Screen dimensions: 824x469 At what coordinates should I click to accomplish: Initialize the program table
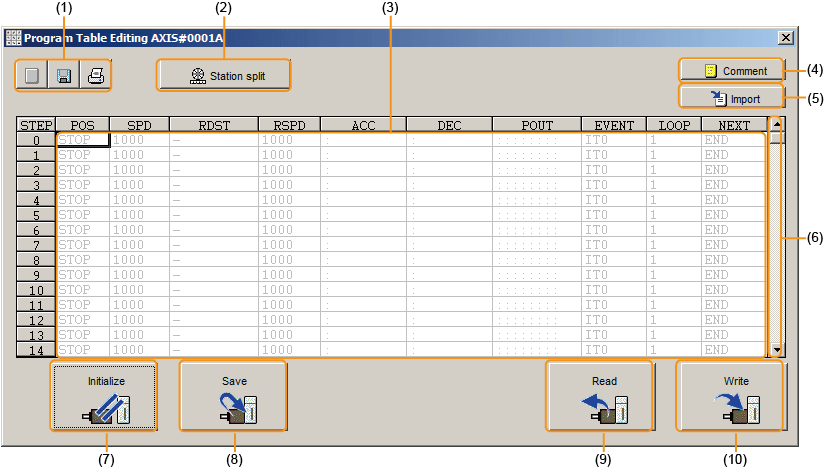105,397
